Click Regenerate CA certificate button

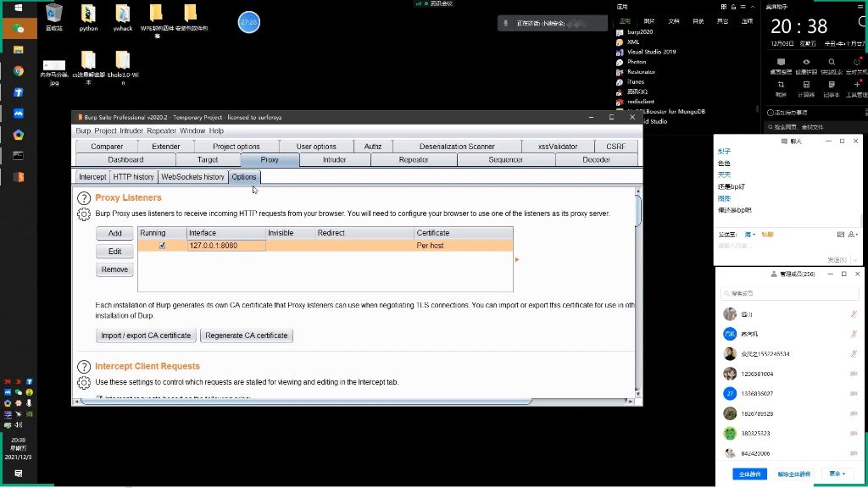247,335
